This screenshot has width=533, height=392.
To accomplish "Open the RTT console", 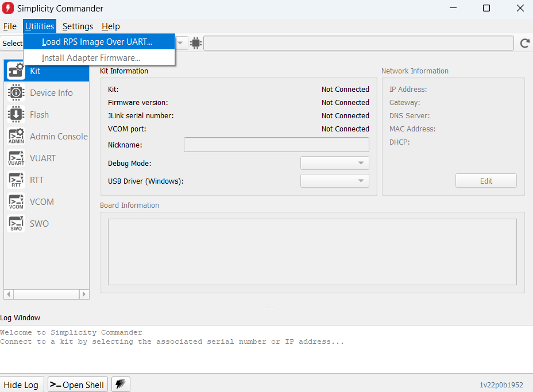I will (36, 180).
